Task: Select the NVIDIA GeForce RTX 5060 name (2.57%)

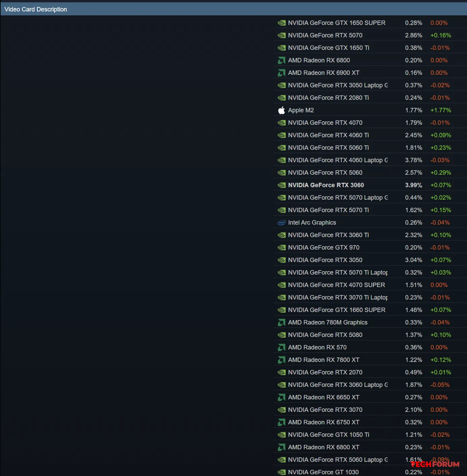Action: tap(325, 173)
